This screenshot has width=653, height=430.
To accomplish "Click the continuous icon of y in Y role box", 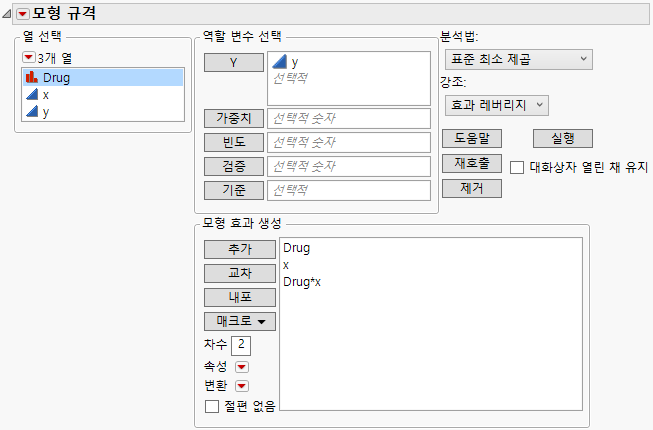I will [x=279, y=62].
